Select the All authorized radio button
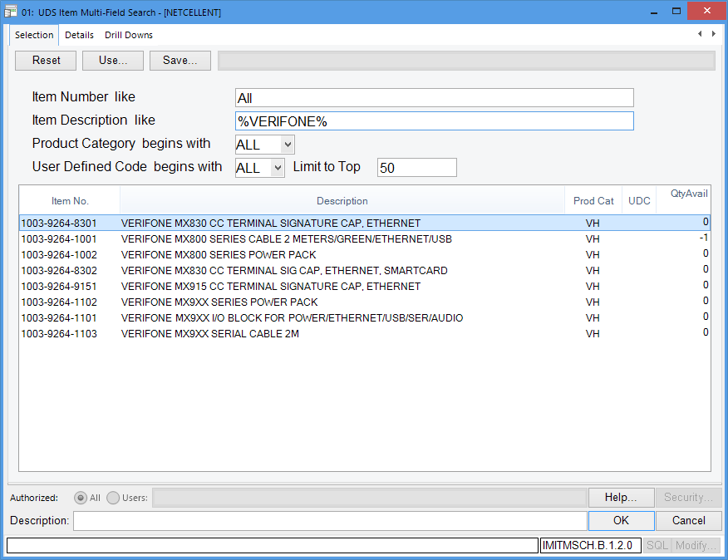The image size is (728, 560). tap(81, 498)
